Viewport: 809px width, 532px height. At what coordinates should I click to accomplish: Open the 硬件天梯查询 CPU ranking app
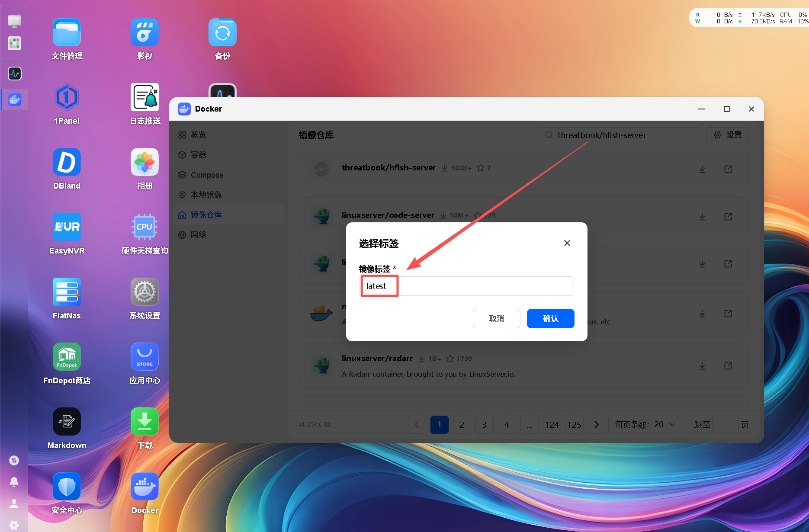tap(144, 227)
